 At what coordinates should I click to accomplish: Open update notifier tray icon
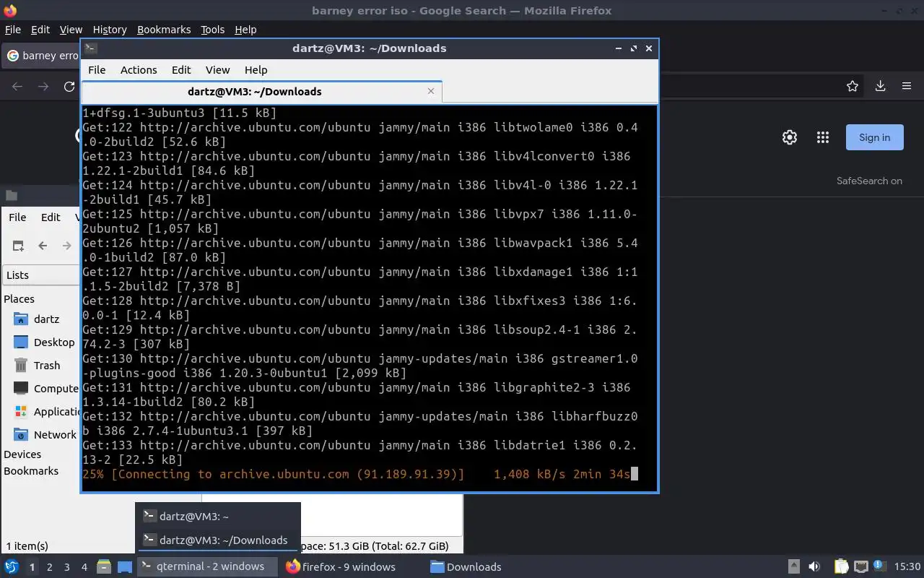[879, 566]
